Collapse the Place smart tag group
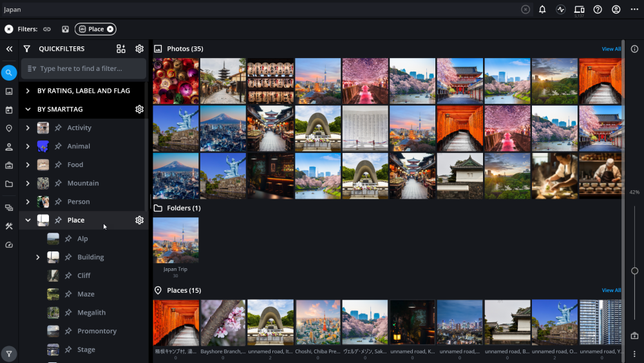 [x=28, y=220]
